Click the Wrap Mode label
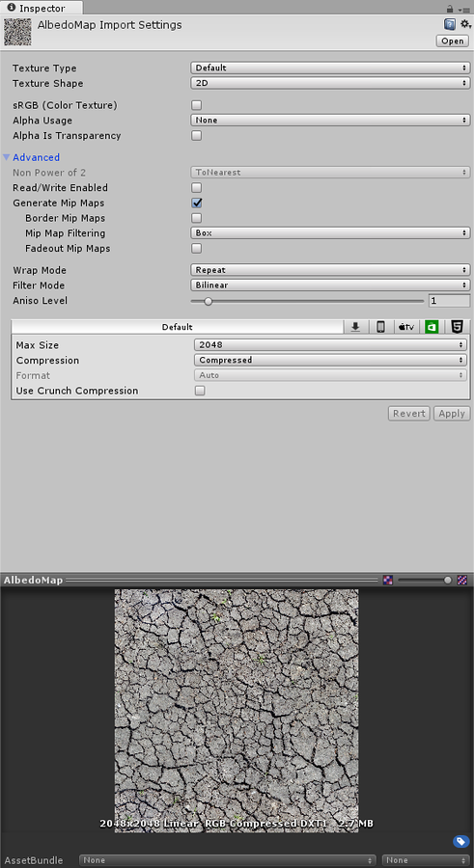The width and height of the screenshot is (474, 868). coord(40,270)
